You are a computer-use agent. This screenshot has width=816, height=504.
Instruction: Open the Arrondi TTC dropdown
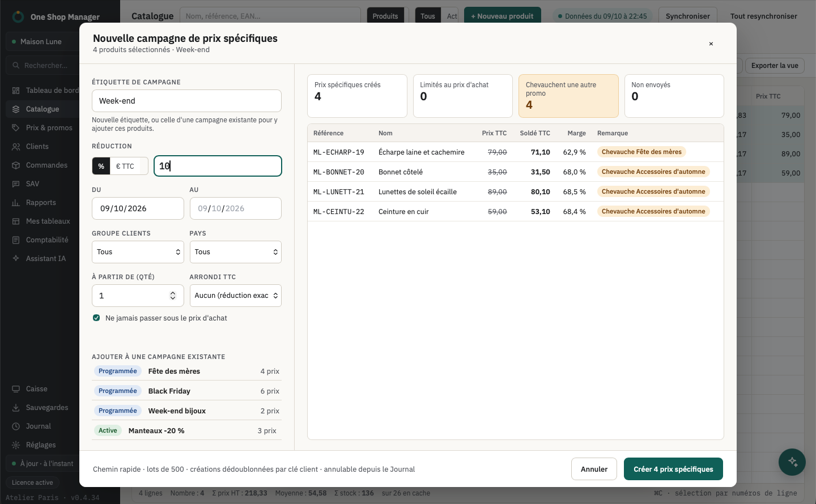(236, 296)
